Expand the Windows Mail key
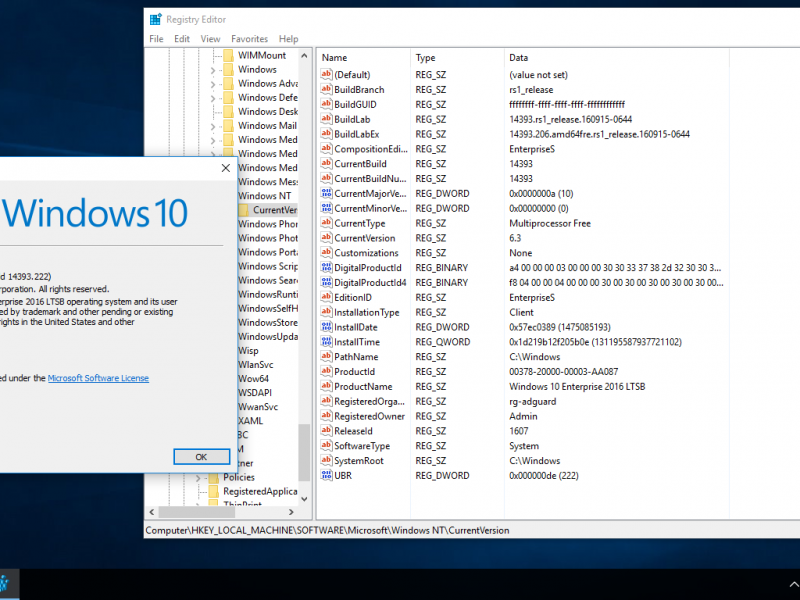The image size is (800, 600). pyautogui.click(x=213, y=126)
